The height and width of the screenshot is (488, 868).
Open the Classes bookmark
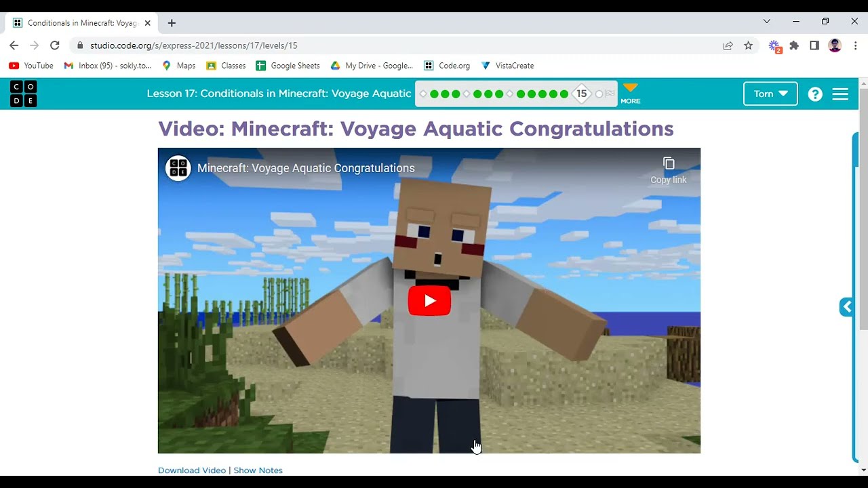tap(226, 66)
